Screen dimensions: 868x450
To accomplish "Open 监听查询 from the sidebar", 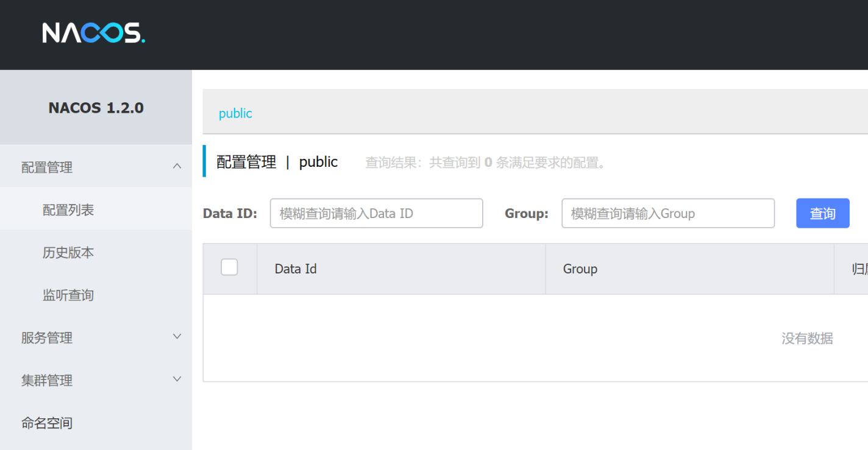I will pyautogui.click(x=68, y=295).
